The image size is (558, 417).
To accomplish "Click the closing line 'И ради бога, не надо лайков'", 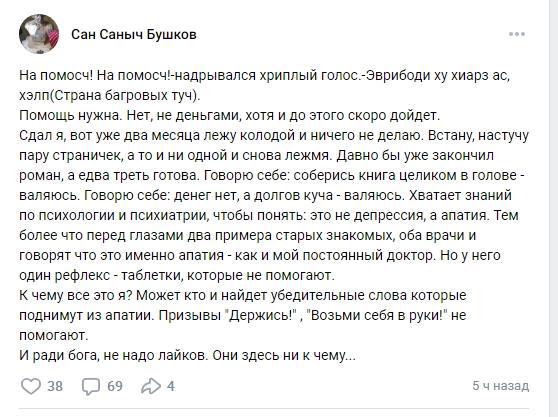I will tap(188, 355).
